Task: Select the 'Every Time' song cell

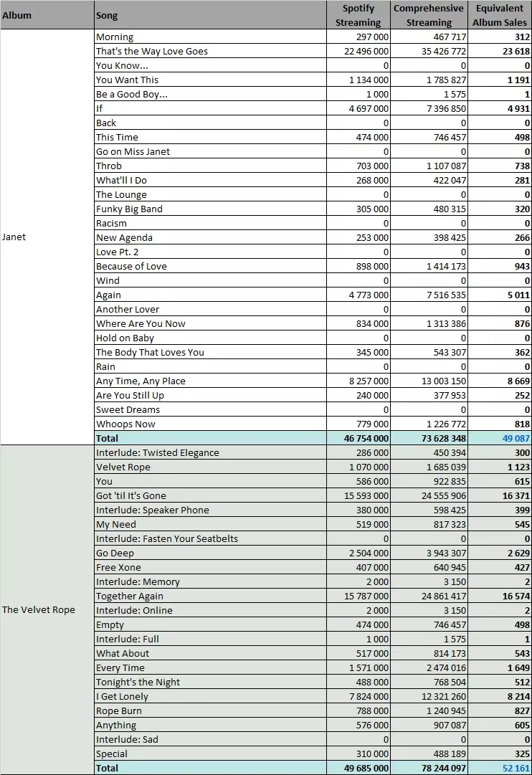Action: point(210,667)
